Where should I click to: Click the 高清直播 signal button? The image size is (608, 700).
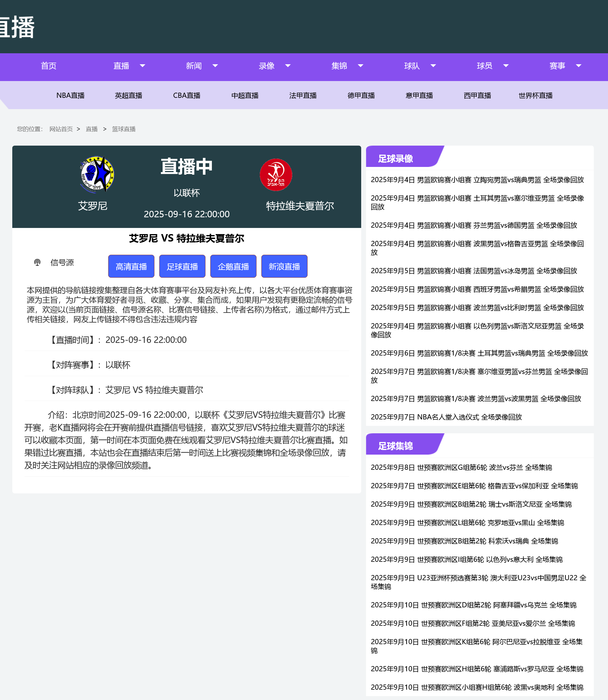click(131, 266)
